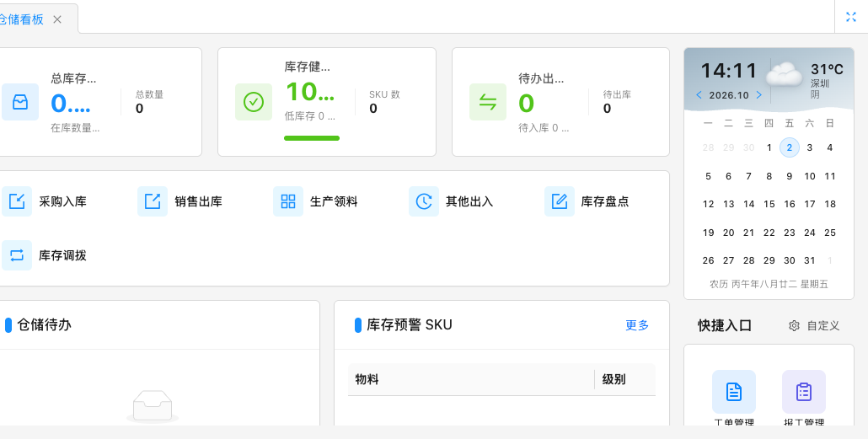Open 库存调拨 transfer icon
This screenshot has width=868, height=439.
[x=17, y=255]
